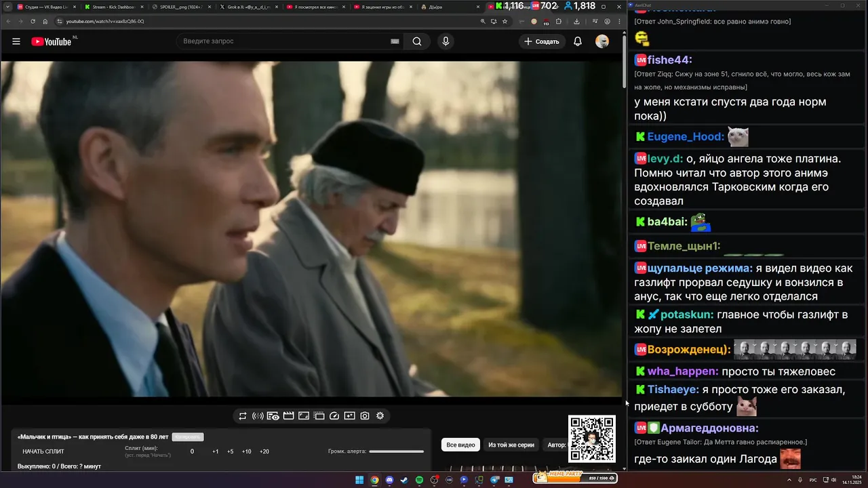Click the QR code image
Viewport: 868px width, 488px height.
click(592, 439)
